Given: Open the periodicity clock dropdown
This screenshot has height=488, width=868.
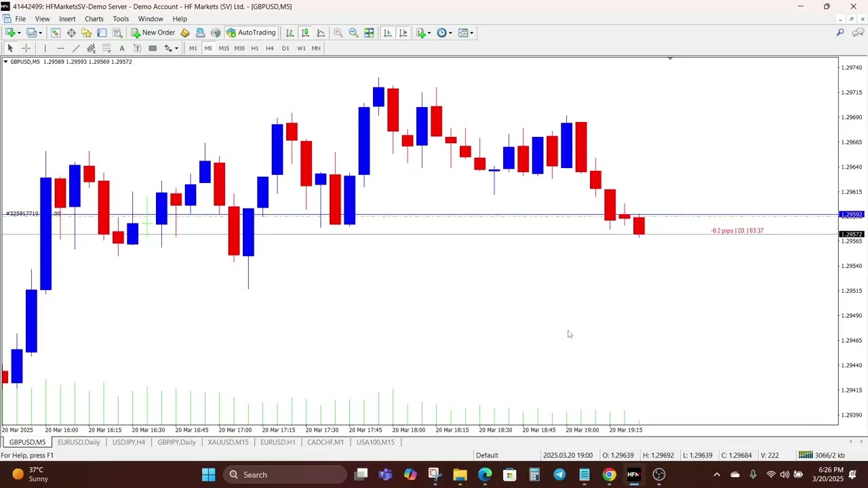Looking at the screenshot, I should pyautogui.click(x=445, y=33).
